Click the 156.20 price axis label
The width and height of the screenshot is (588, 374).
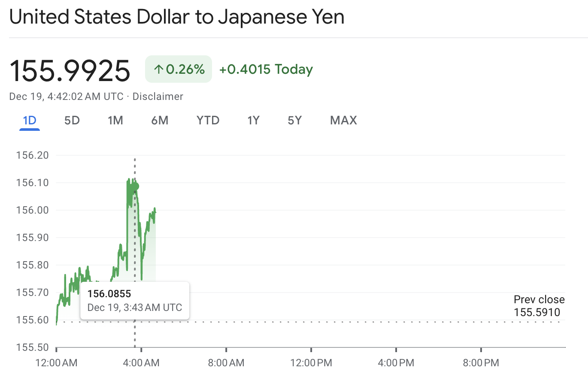click(x=32, y=155)
